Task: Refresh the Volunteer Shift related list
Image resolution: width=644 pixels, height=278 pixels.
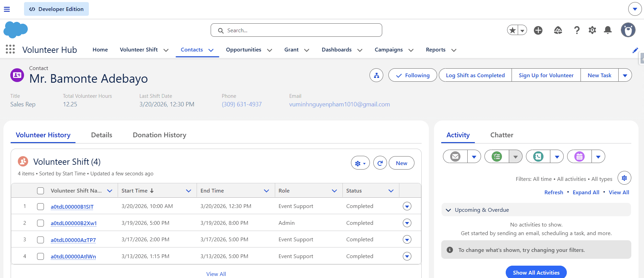Action: tap(380, 163)
